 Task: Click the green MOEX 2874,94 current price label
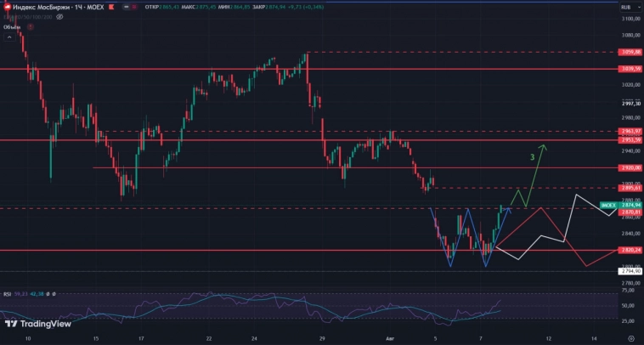pos(621,205)
